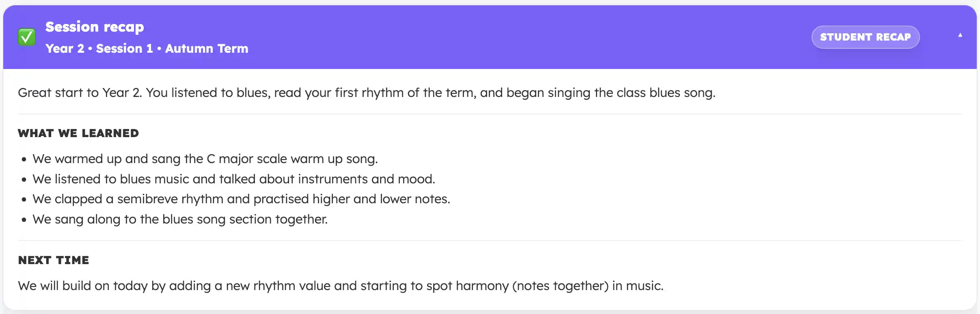Click the green checkmark icon
The image size is (980, 314).
27,37
